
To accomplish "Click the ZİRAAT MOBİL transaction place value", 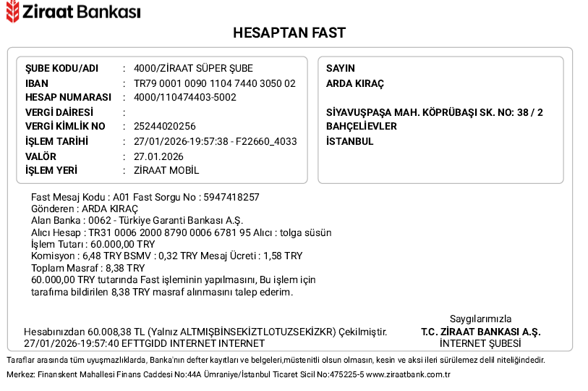I will pyautogui.click(x=166, y=171).
